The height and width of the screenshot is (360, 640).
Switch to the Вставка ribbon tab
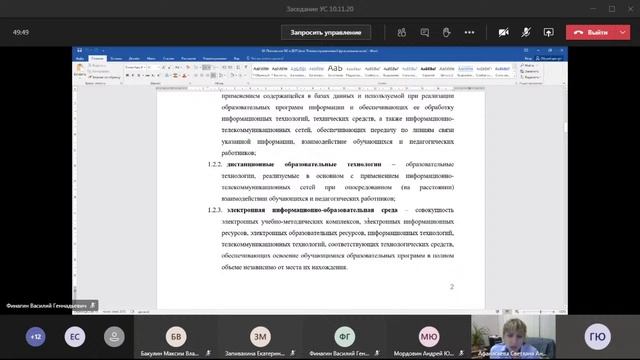(x=116, y=58)
